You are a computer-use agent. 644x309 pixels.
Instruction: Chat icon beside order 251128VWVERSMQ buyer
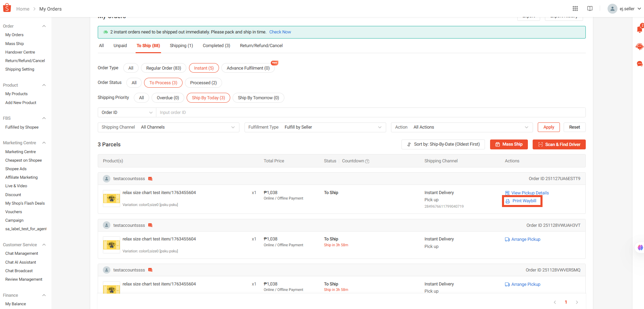click(x=150, y=270)
